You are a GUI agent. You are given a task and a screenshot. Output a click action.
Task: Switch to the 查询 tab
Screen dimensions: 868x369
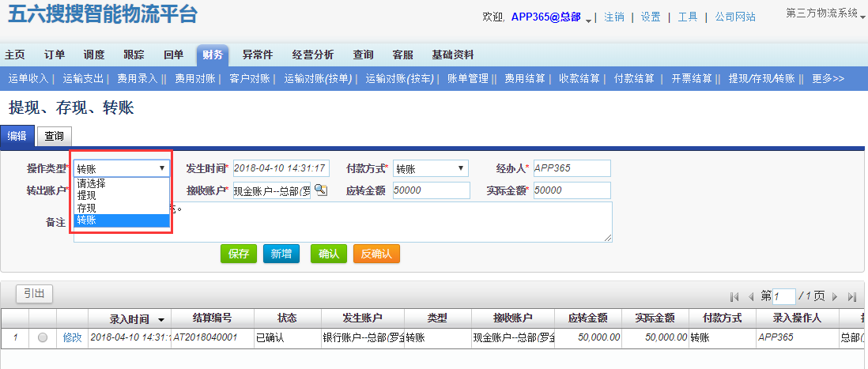(x=55, y=136)
